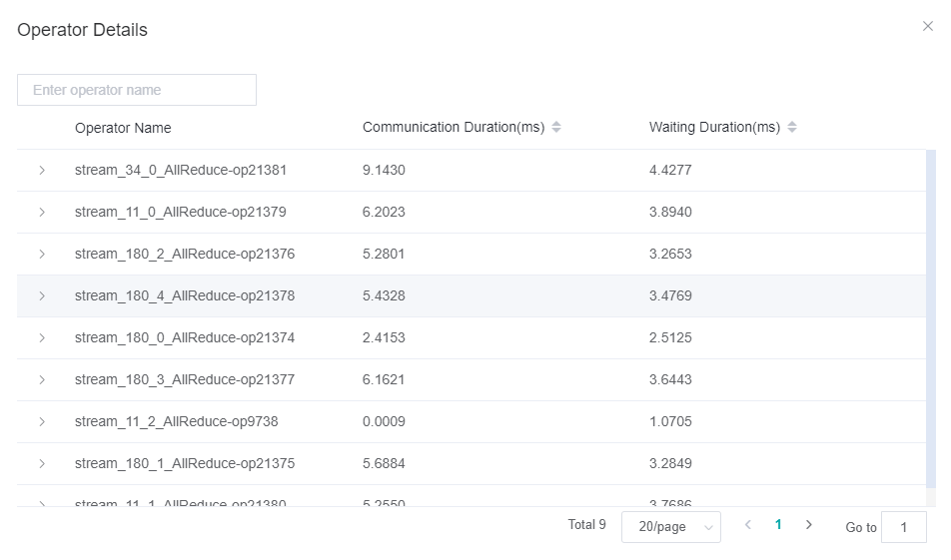
Task: Expand row stream_180_0_AllReduce-op21374
Action: [42, 338]
